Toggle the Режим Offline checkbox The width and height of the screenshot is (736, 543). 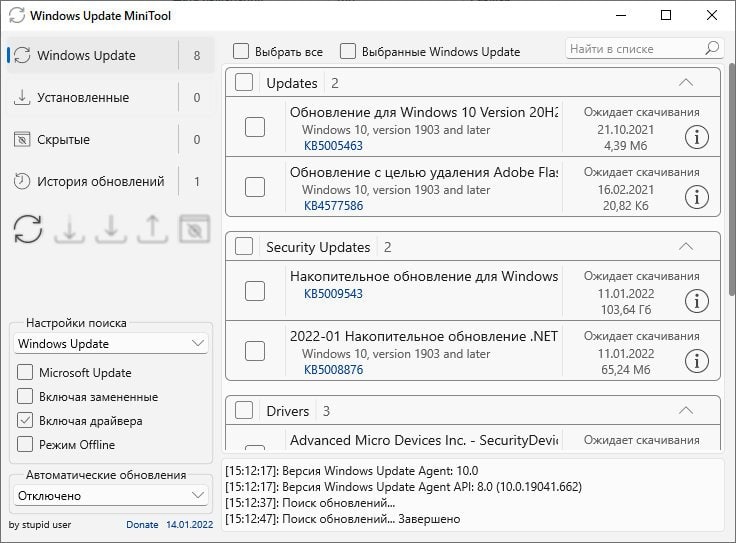point(25,445)
